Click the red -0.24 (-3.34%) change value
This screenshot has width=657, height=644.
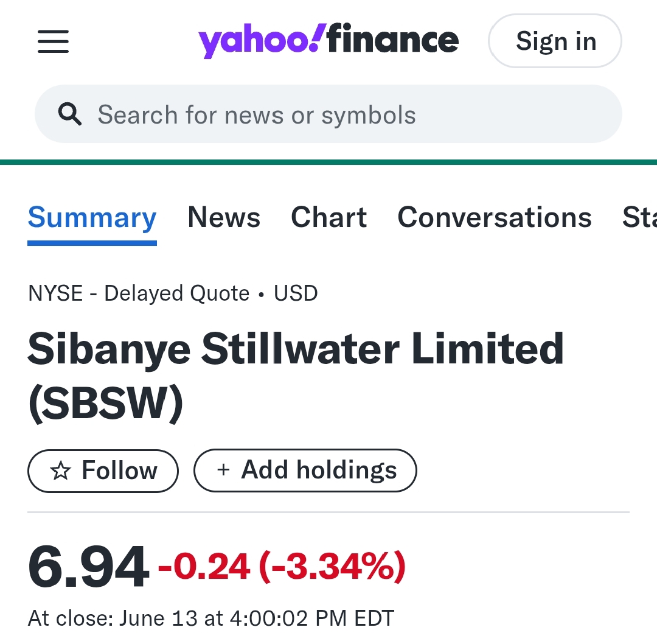pos(282,567)
